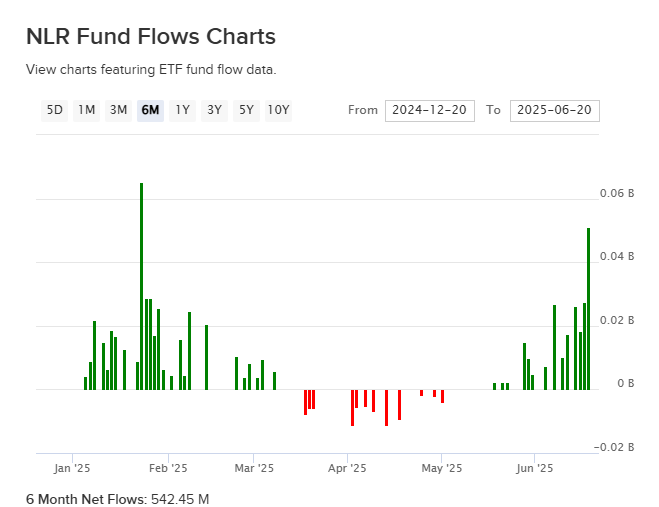Screen dimensions: 659x507
Task: Select the 6M range button
Action: click(x=151, y=110)
